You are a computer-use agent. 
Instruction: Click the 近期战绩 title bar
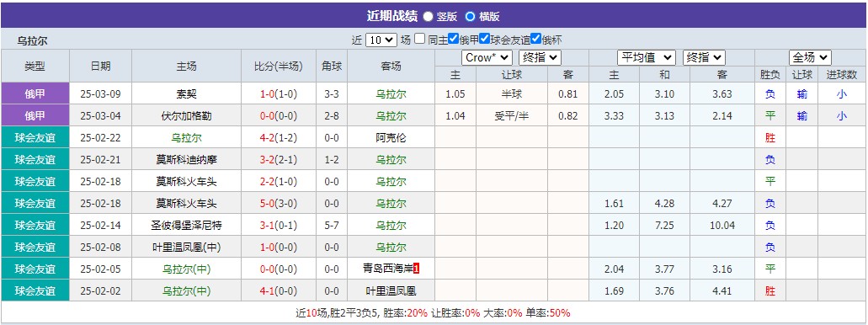coord(434,16)
